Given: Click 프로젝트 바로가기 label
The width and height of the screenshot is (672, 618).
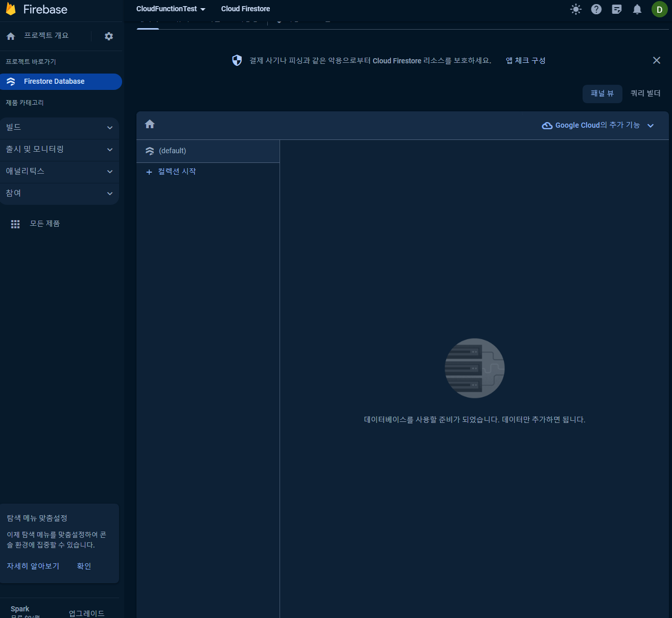Looking at the screenshot, I should tap(31, 62).
